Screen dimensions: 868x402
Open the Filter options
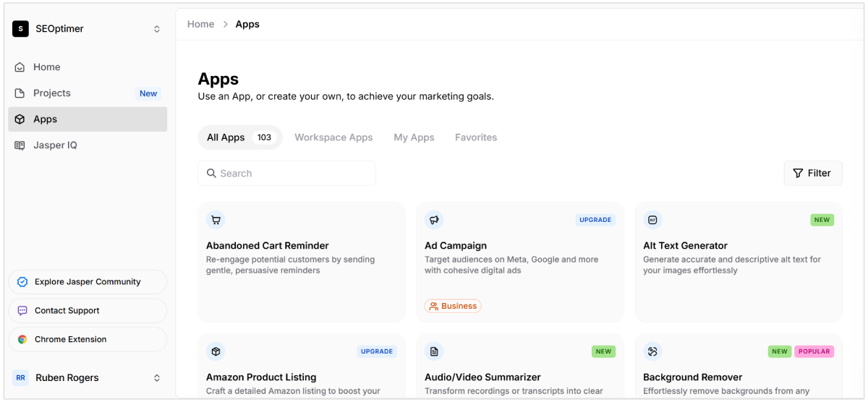click(812, 173)
